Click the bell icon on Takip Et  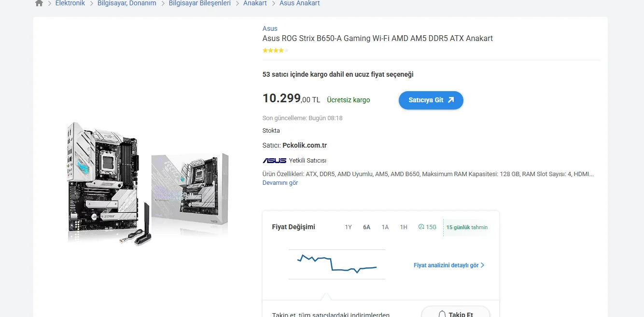point(442,314)
